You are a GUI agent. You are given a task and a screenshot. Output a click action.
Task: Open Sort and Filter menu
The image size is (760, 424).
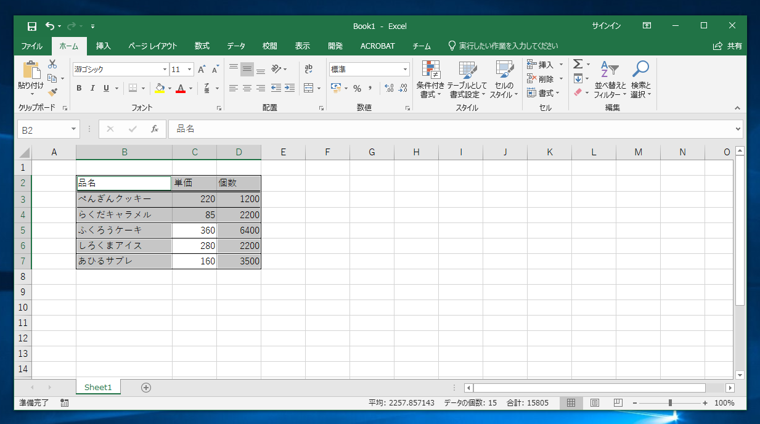coord(610,79)
